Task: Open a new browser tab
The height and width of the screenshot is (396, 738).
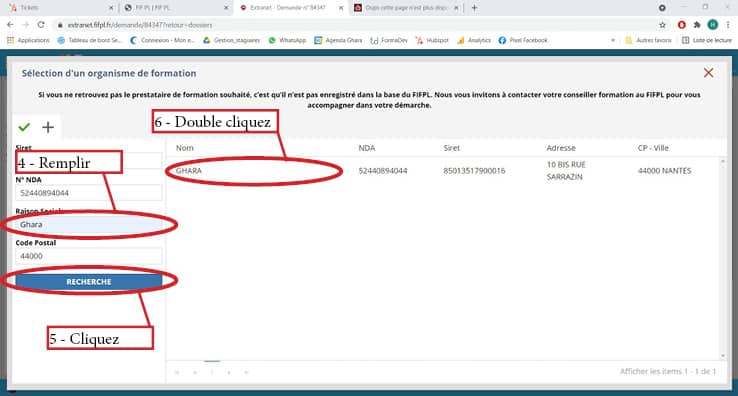Action: coord(474,8)
